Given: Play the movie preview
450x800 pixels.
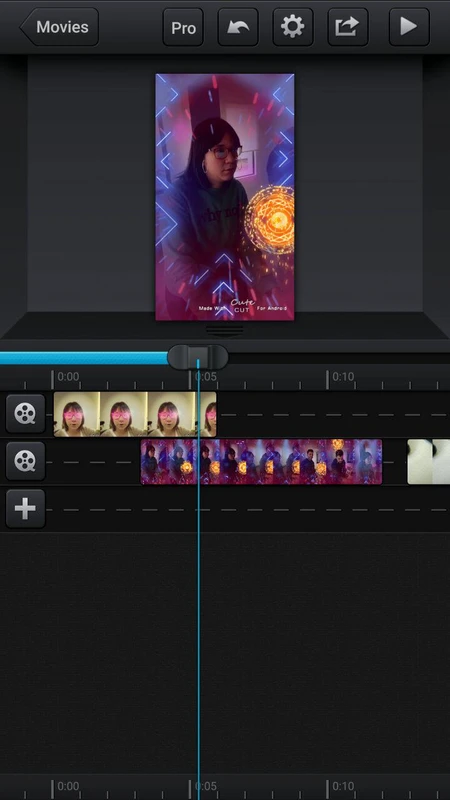Looking at the screenshot, I should [x=409, y=27].
